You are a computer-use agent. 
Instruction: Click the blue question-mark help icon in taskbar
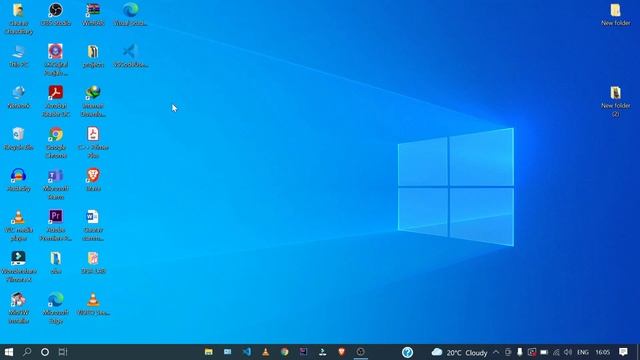pyautogui.click(x=407, y=352)
